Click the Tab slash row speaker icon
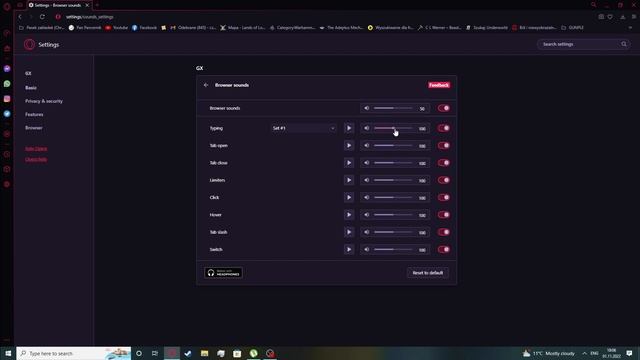 coord(367,232)
